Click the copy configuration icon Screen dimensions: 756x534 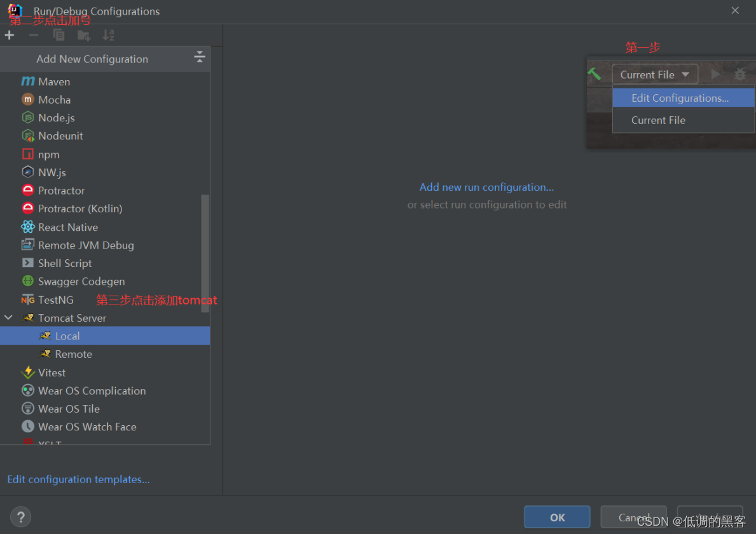(x=59, y=35)
